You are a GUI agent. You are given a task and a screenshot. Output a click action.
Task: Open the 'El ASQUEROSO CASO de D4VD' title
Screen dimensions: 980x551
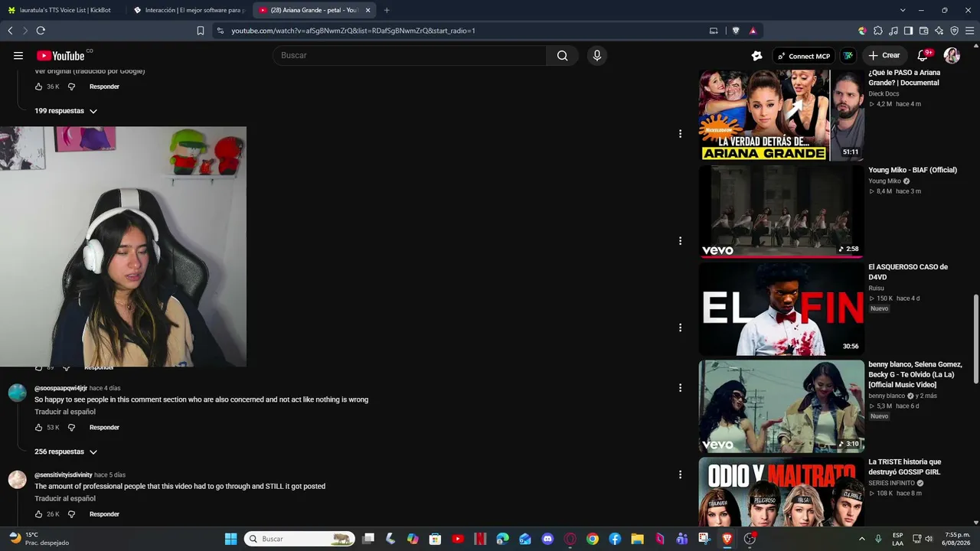pyautogui.click(x=908, y=272)
